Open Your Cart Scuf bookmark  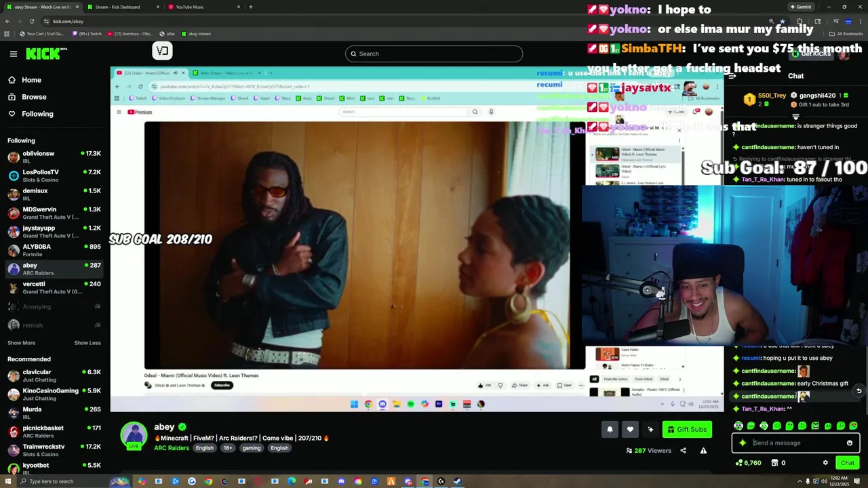coord(42,34)
